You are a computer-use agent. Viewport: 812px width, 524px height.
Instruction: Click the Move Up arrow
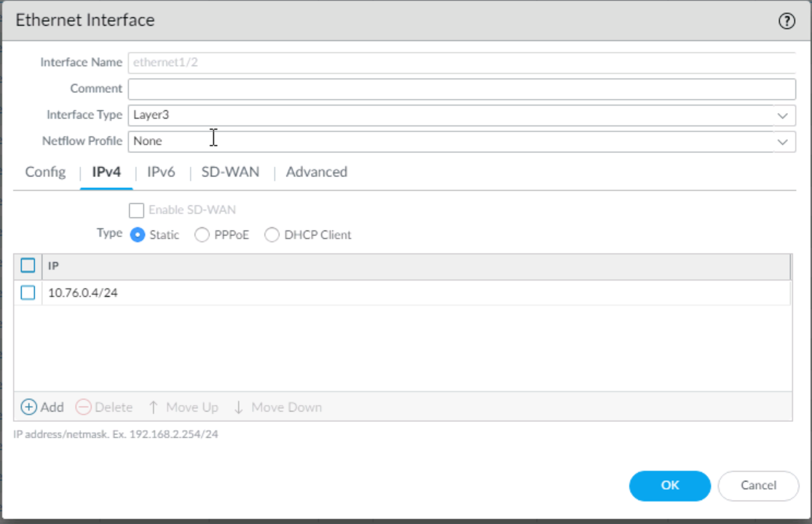(153, 407)
